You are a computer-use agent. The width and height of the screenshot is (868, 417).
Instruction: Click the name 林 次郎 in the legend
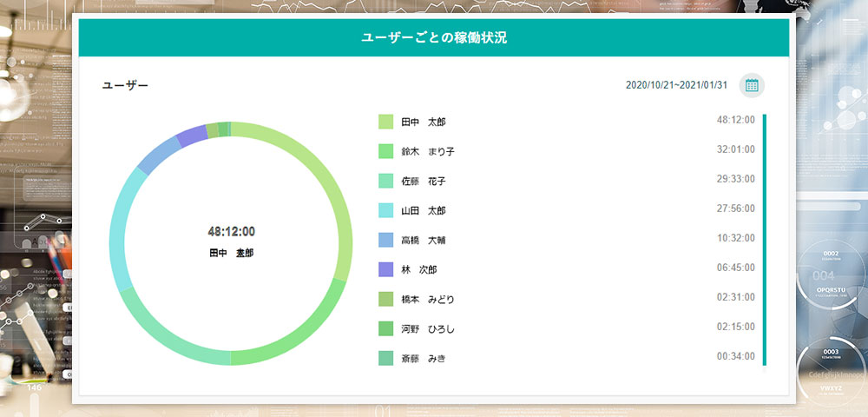coord(419,270)
